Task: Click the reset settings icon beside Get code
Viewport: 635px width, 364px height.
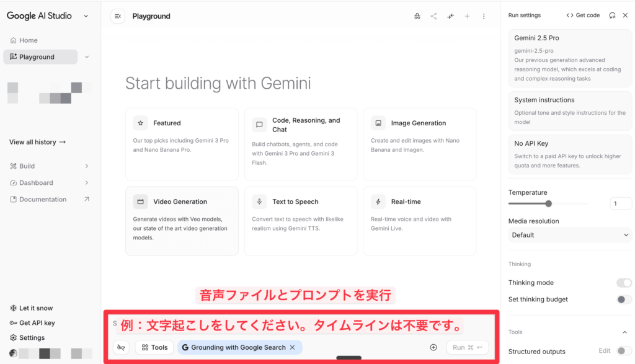Action: click(613, 16)
